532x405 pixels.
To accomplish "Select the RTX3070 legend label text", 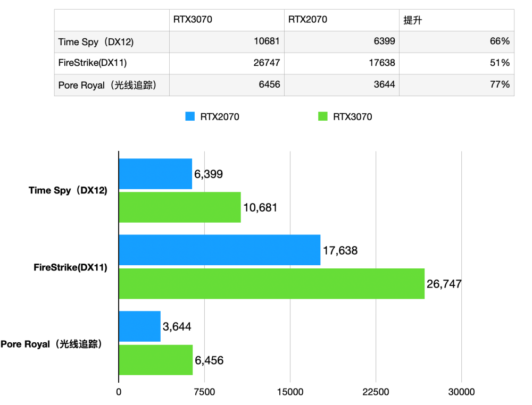I will tap(353, 117).
